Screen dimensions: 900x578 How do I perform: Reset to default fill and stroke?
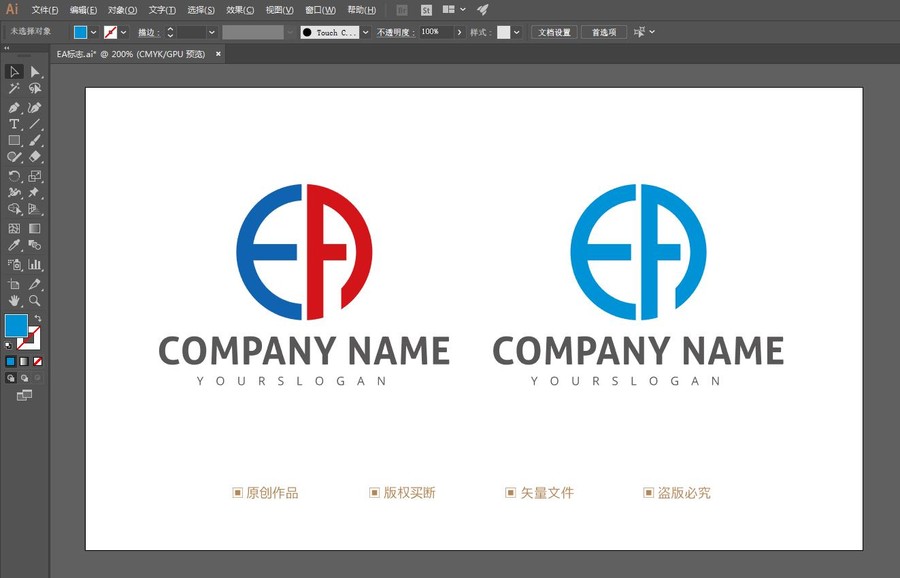[x=8, y=346]
